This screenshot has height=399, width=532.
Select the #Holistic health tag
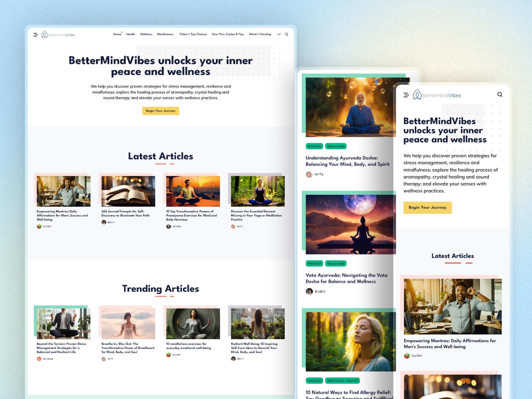point(342,380)
